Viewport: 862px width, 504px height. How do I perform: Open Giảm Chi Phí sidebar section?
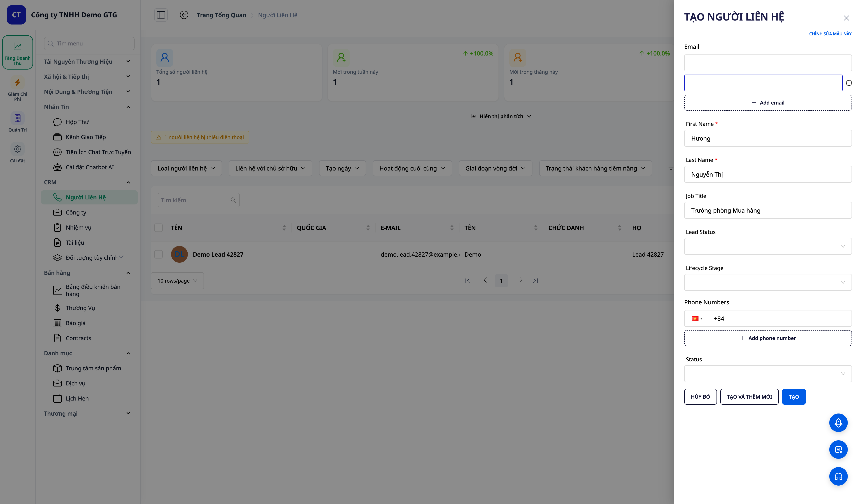(17, 89)
